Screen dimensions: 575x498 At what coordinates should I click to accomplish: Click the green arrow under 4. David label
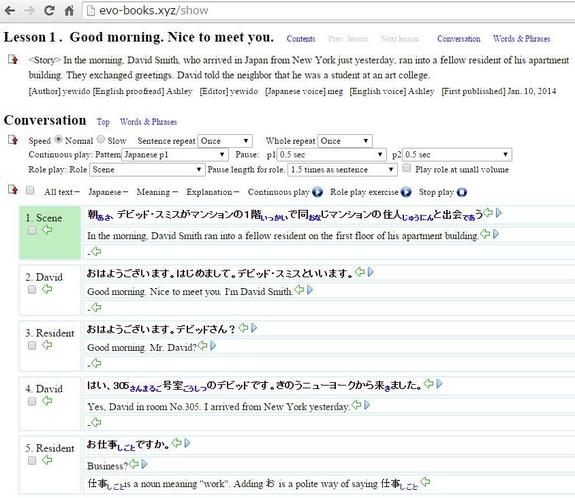click(x=47, y=401)
